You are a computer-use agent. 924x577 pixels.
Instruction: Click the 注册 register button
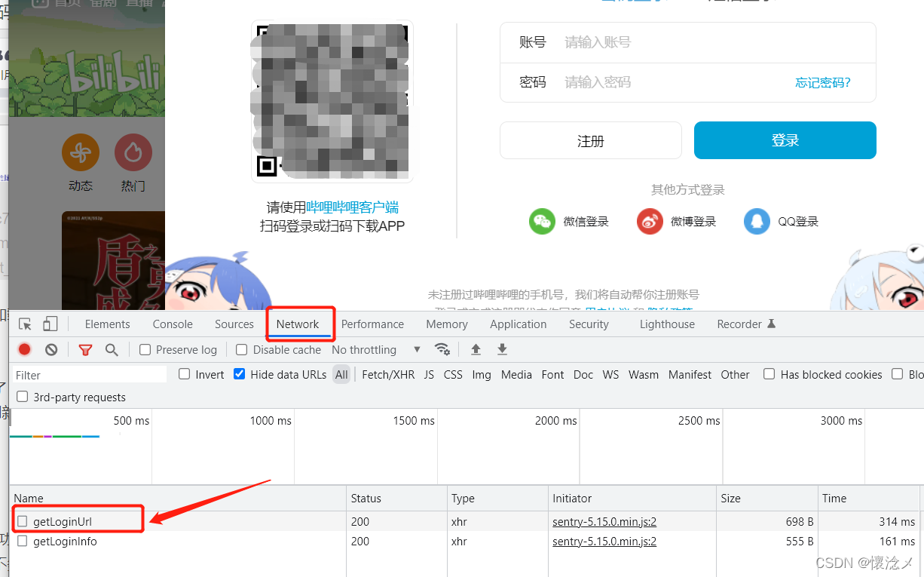(x=590, y=140)
